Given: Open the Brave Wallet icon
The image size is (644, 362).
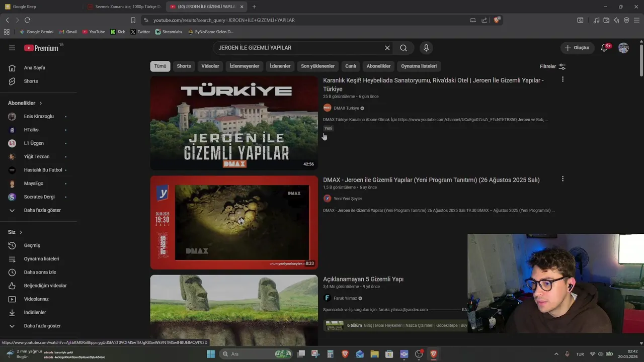Looking at the screenshot, I should tap(606, 20).
